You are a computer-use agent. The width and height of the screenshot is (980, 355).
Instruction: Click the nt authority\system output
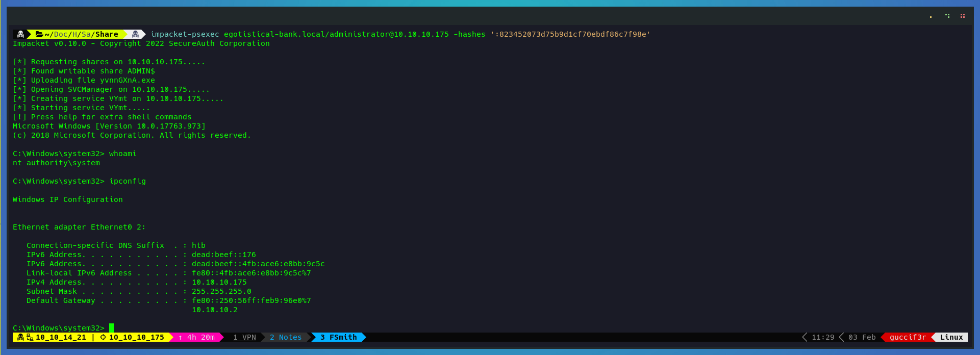point(56,163)
